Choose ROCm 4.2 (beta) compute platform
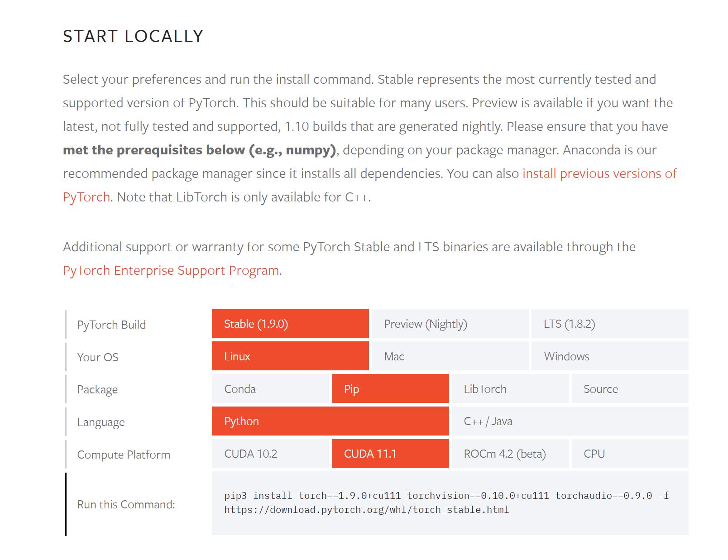 tap(510, 454)
